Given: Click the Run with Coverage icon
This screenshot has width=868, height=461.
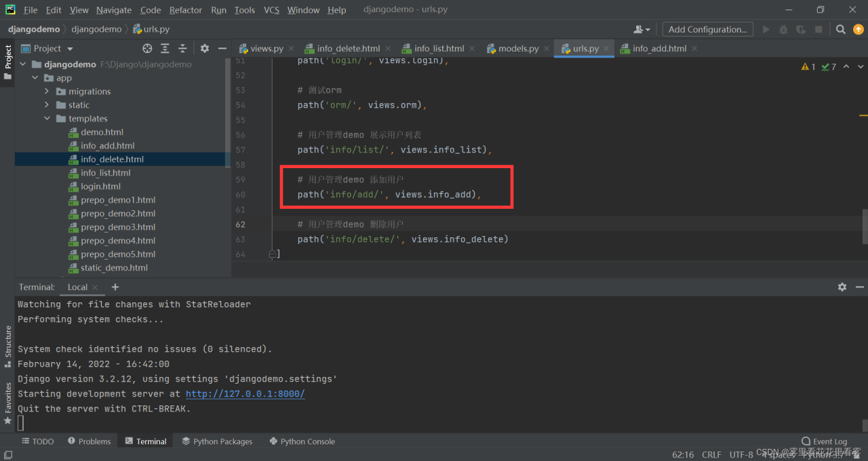Looking at the screenshot, I should (801, 29).
